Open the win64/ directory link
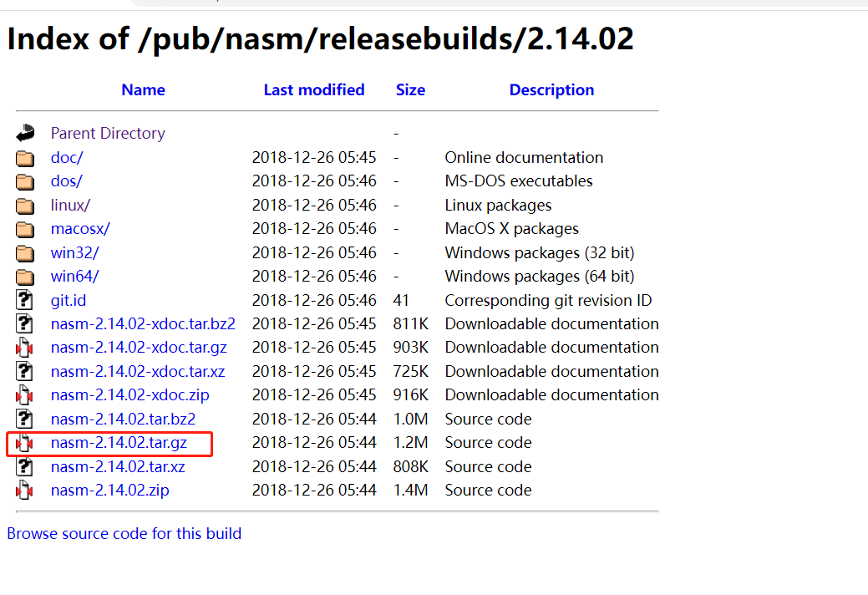868x595 pixels. pos(74,277)
